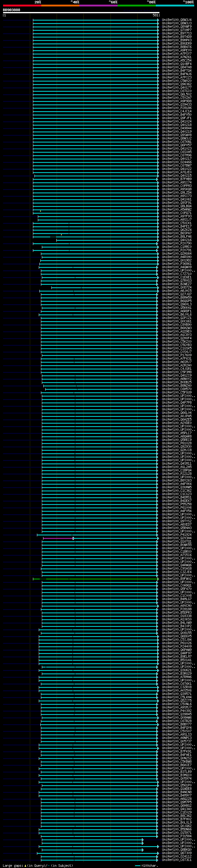Select label UniRef100_Q3U621
Screen dimensions: 197x868
pyautogui.click(x=177, y=670)
